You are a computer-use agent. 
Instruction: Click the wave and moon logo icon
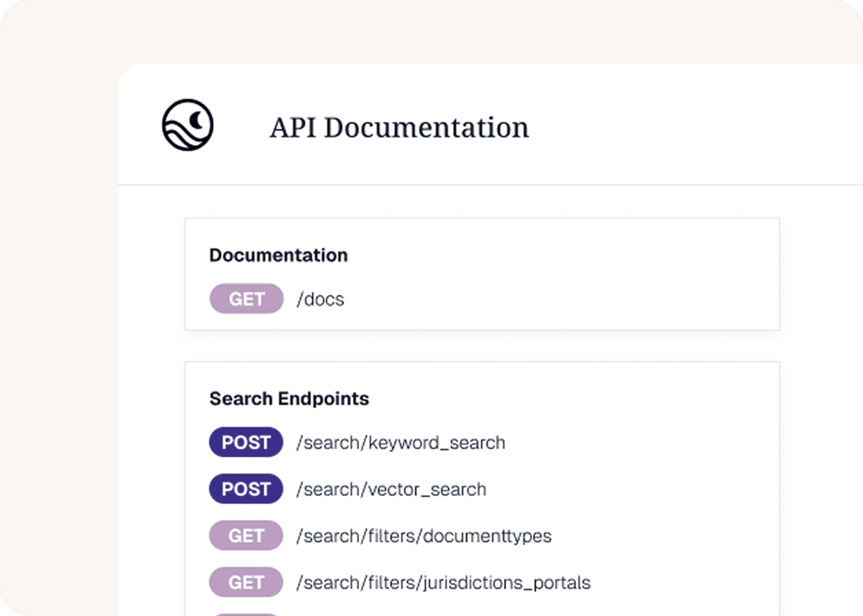coord(187,125)
